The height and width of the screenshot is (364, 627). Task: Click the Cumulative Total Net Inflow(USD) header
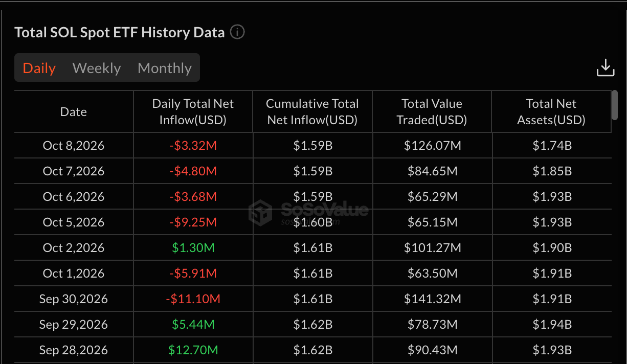point(312,112)
